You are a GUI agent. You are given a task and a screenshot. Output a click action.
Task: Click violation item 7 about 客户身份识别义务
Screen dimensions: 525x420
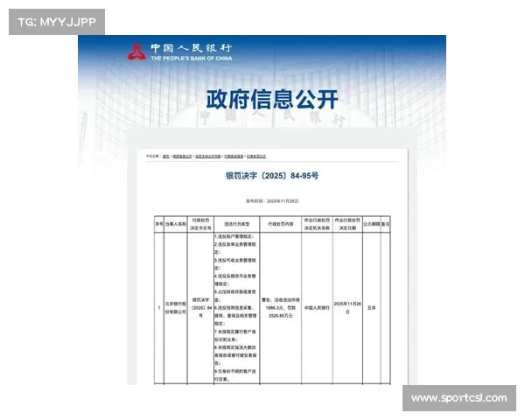[x=235, y=336]
